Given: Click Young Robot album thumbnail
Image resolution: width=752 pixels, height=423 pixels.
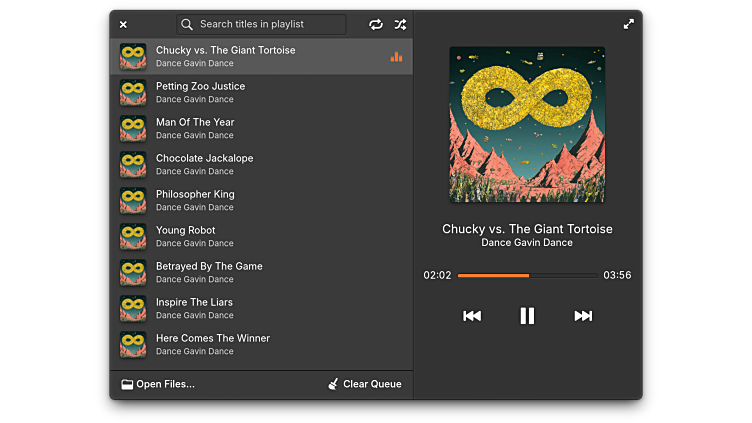Looking at the screenshot, I should 133,236.
